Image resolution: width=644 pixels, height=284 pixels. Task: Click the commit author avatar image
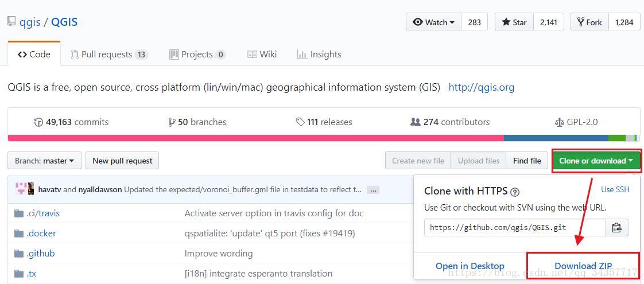tap(25, 188)
